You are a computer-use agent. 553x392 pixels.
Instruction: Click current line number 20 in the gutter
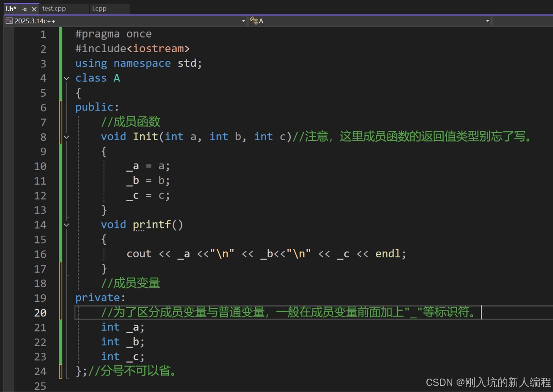pyautogui.click(x=40, y=313)
